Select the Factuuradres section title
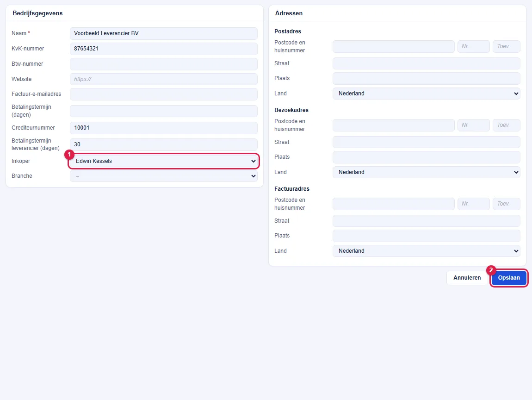 coord(292,189)
